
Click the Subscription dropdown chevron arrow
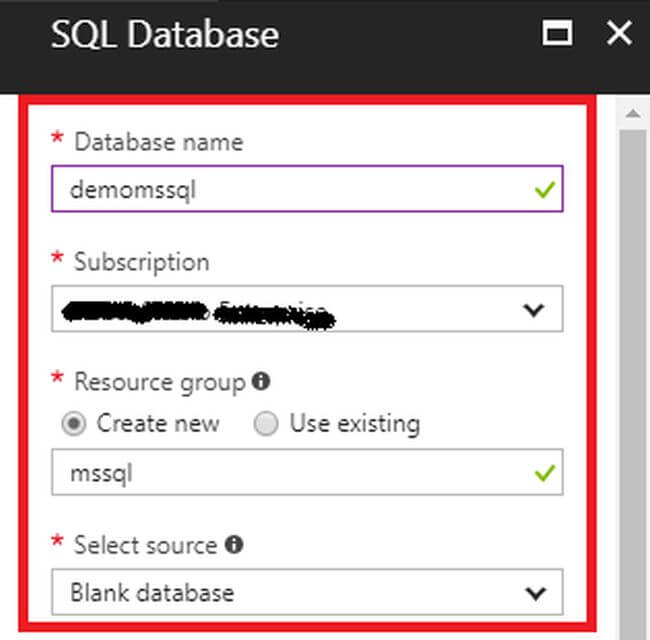[x=535, y=310]
